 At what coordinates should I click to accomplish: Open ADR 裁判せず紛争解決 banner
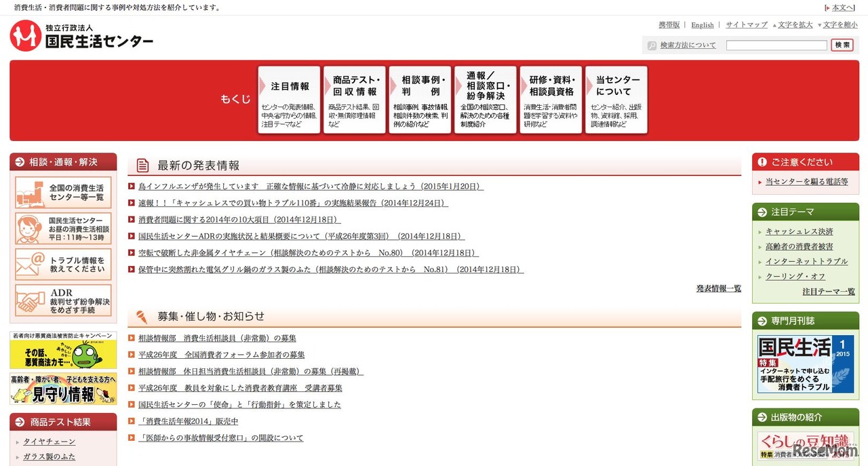63,300
